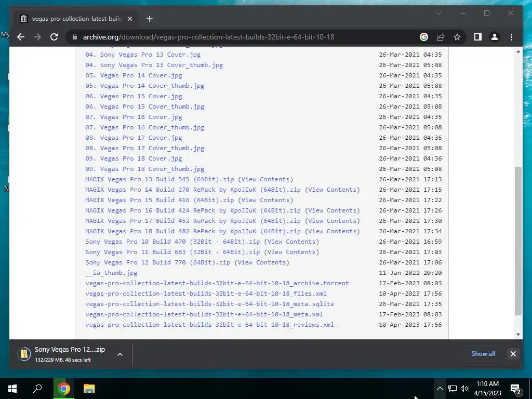The image size is (532, 399).
Task: Click the page scrollbar up arrow
Action: [x=518, y=51]
